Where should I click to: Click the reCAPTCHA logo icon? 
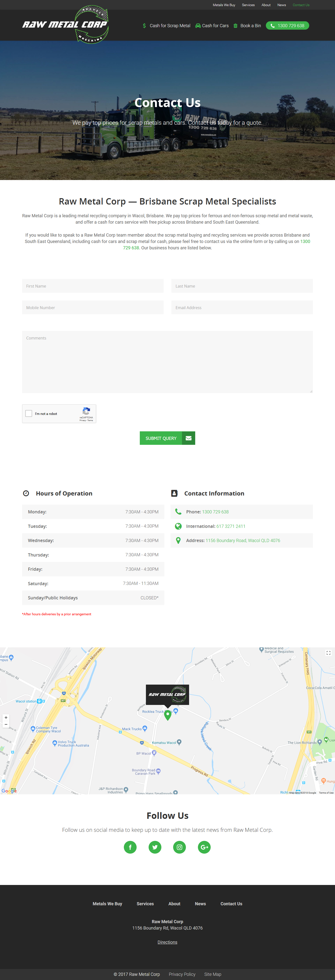(86, 411)
